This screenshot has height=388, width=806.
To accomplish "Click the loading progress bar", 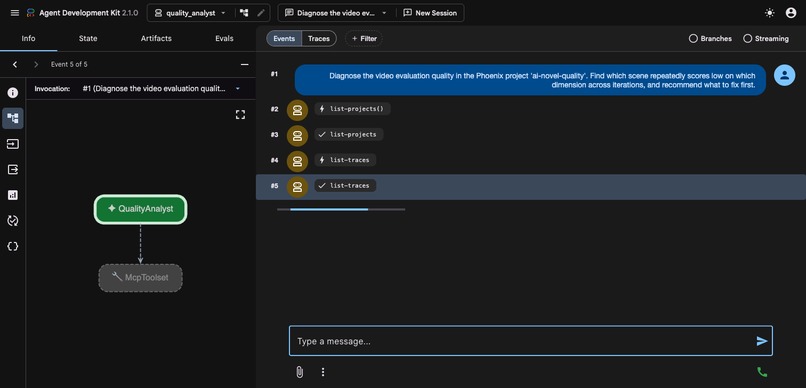I will (341, 209).
